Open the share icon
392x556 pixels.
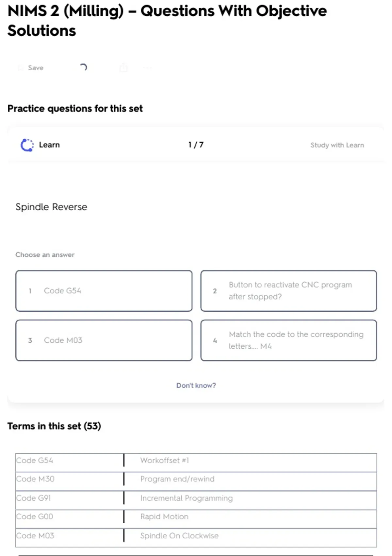123,68
